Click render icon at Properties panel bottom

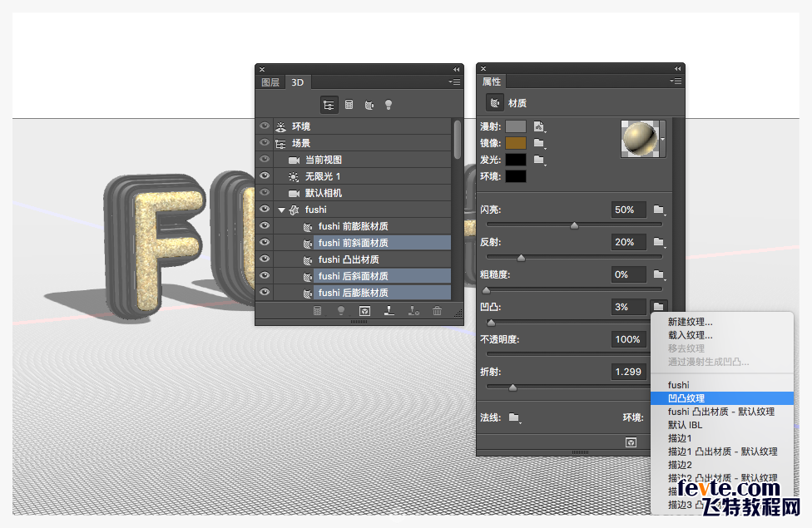631,442
